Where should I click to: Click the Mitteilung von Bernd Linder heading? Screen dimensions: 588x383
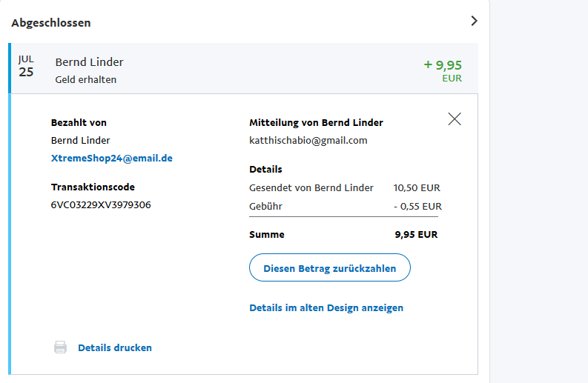tap(316, 122)
